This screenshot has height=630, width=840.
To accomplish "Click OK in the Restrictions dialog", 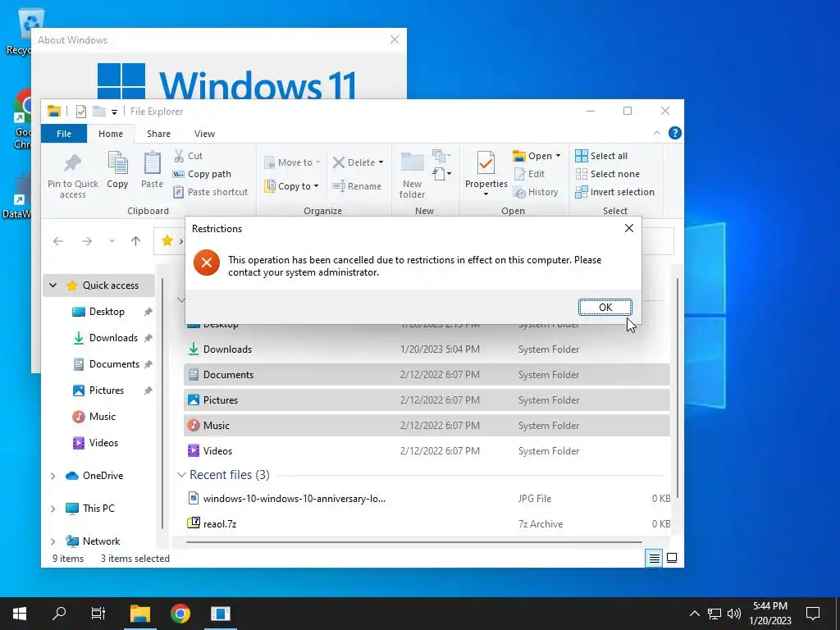I will (x=605, y=307).
